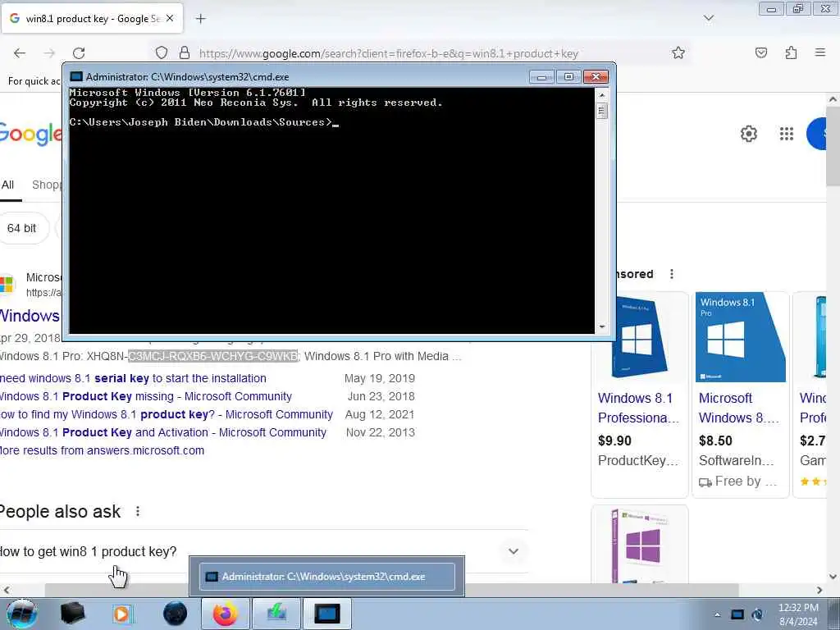Open the tracking protection shield icon

pos(162,53)
